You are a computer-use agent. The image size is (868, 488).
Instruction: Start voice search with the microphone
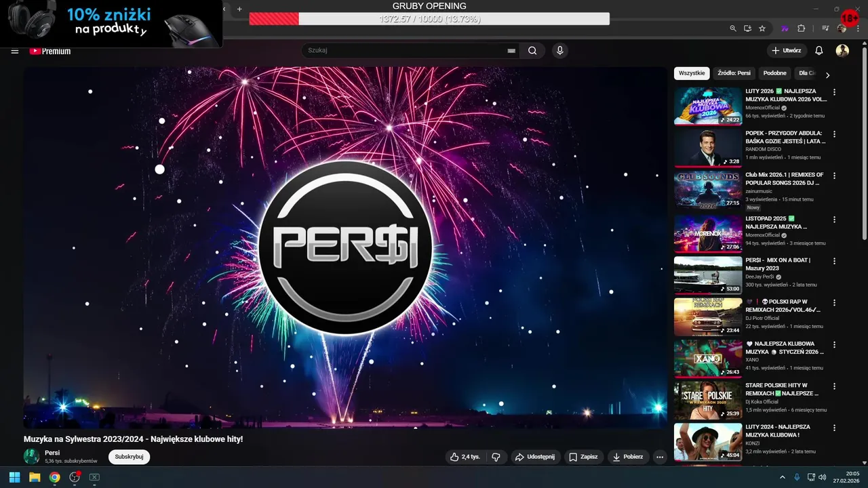pyautogui.click(x=559, y=50)
